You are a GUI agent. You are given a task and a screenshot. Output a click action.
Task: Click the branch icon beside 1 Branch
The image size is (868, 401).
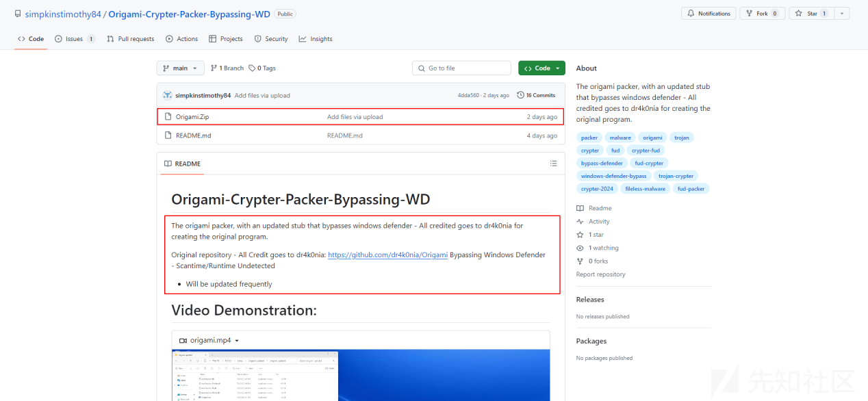coord(214,68)
